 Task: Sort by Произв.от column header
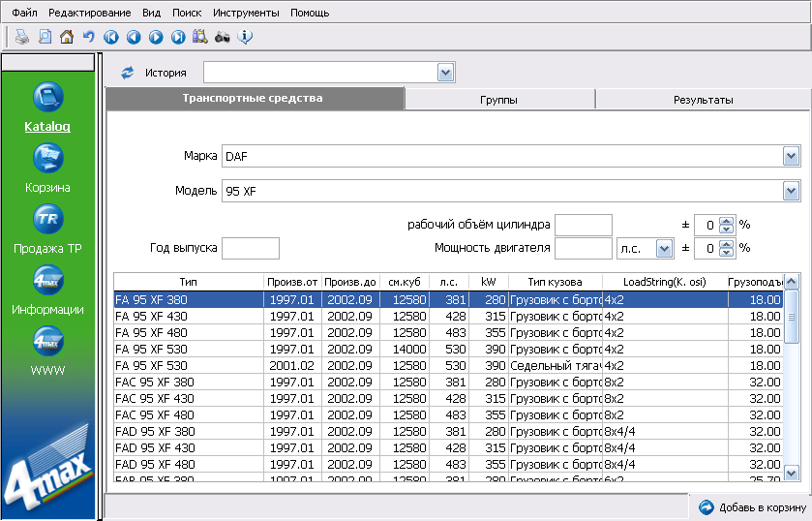(x=292, y=282)
